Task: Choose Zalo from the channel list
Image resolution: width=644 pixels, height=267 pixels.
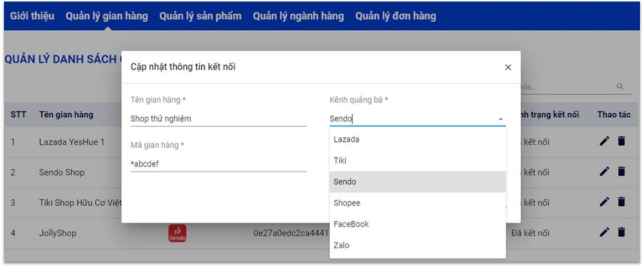Action: (418, 246)
